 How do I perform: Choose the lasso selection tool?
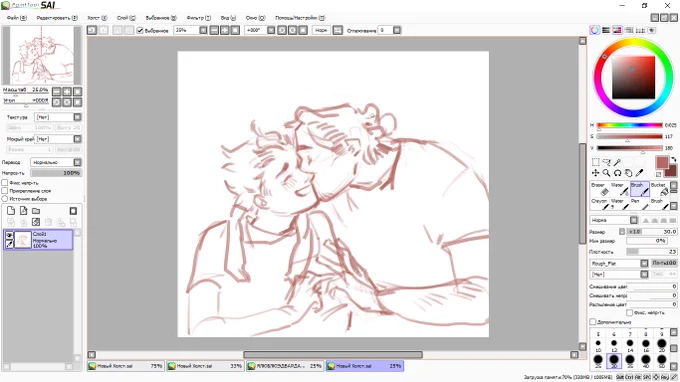[x=606, y=162]
